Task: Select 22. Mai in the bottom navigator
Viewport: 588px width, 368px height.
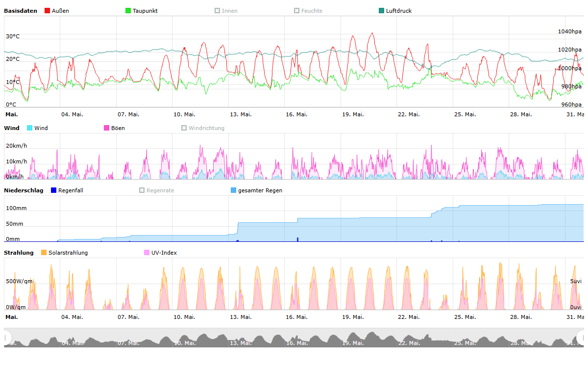Action: pyautogui.click(x=409, y=339)
